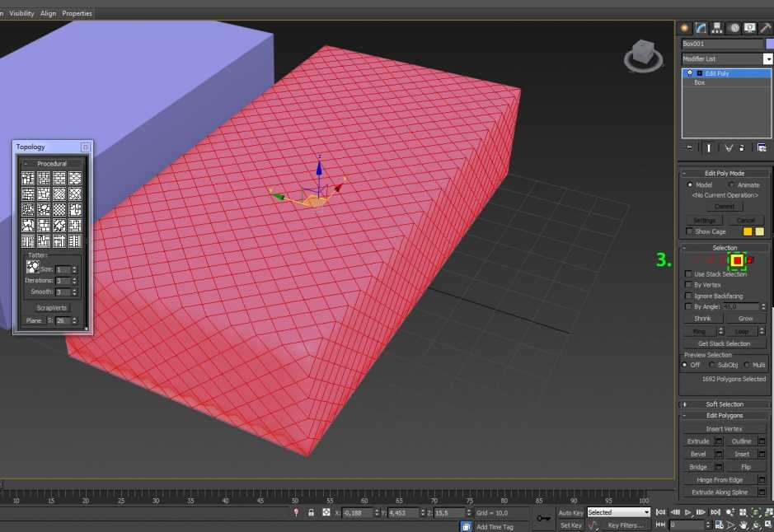Click the ScrapVerts button
The width and height of the screenshot is (774, 532).
(x=51, y=308)
